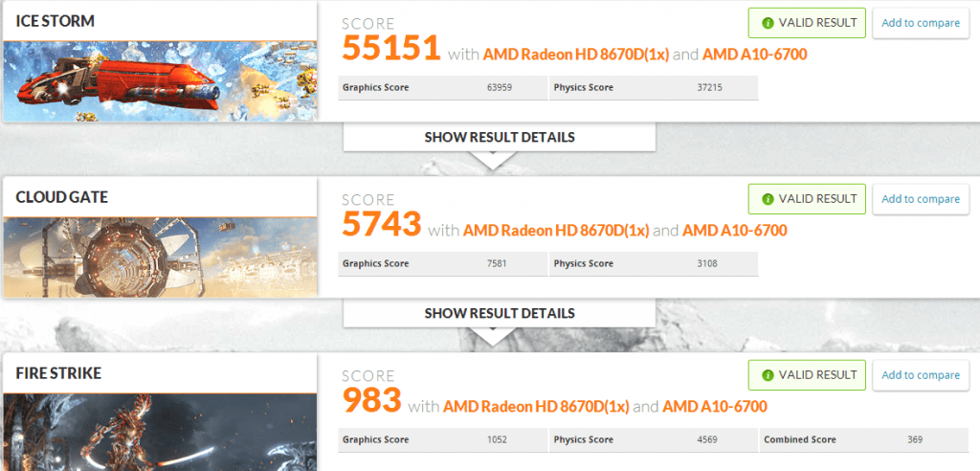Click the green info icon on Ice Storm's Valid Result badge

(x=768, y=23)
